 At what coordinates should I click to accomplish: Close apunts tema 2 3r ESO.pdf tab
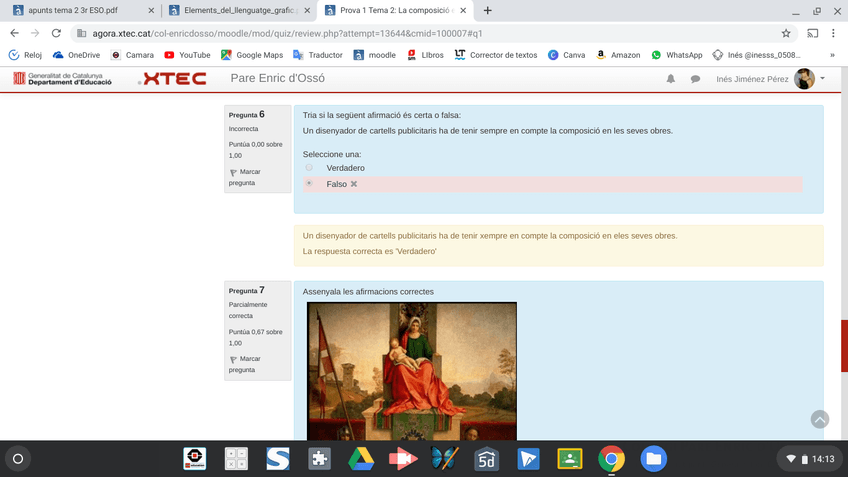pyautogui.click(x=151, y=10)
